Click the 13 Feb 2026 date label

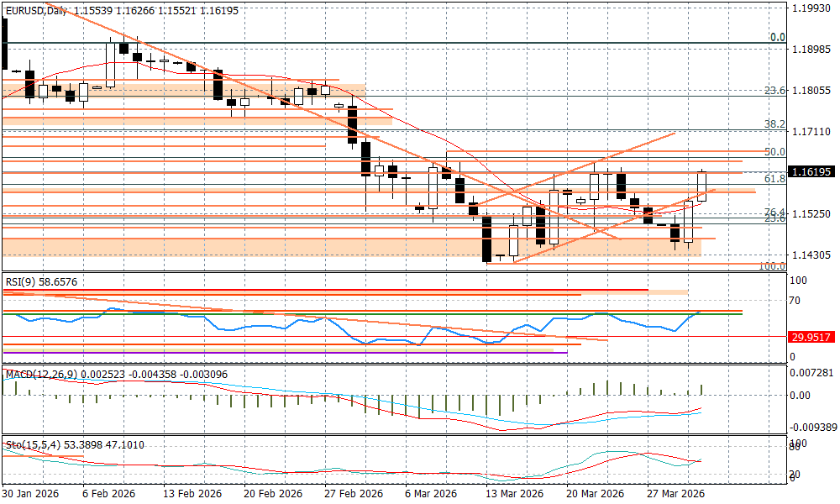pos(191,493)
